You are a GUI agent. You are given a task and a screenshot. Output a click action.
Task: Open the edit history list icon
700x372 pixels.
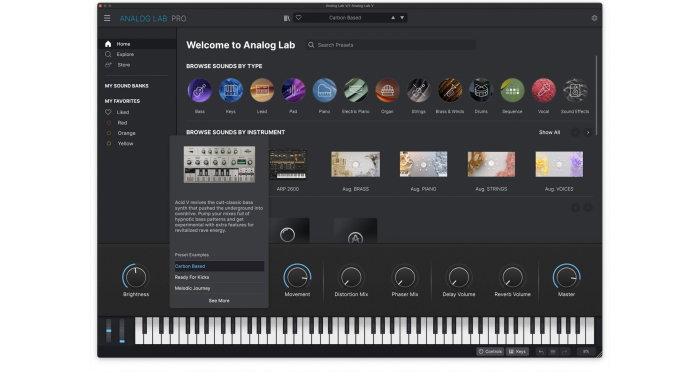[x=553, y=352]
